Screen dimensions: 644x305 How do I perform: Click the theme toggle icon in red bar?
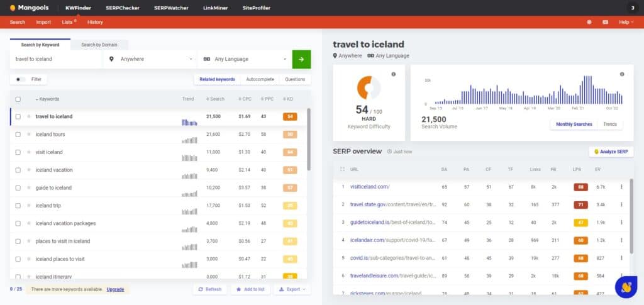point(589,22)
